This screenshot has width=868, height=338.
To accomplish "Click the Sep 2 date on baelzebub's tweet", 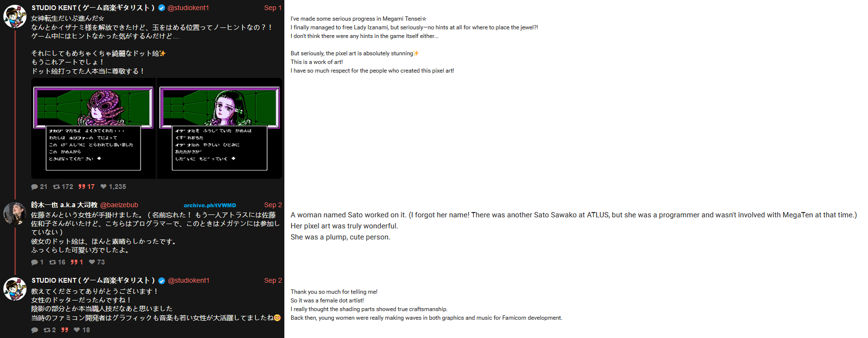I will [273, 205].
